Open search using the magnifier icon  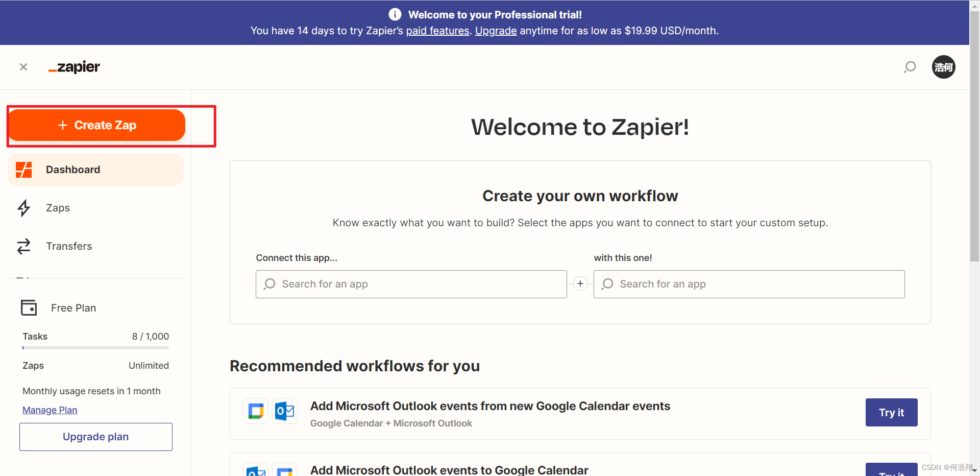[x=911, y=67]
